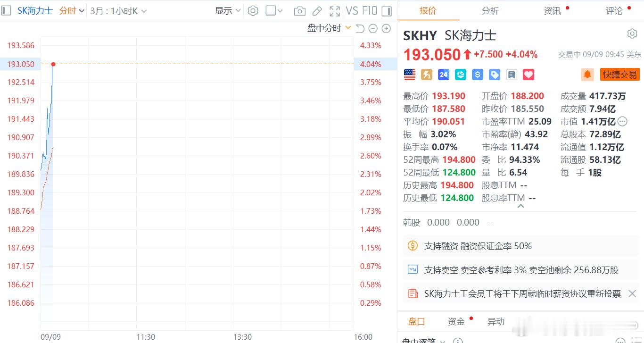
Task: Click the 换手率 0.07% value
Action: (x=445, y=147)
